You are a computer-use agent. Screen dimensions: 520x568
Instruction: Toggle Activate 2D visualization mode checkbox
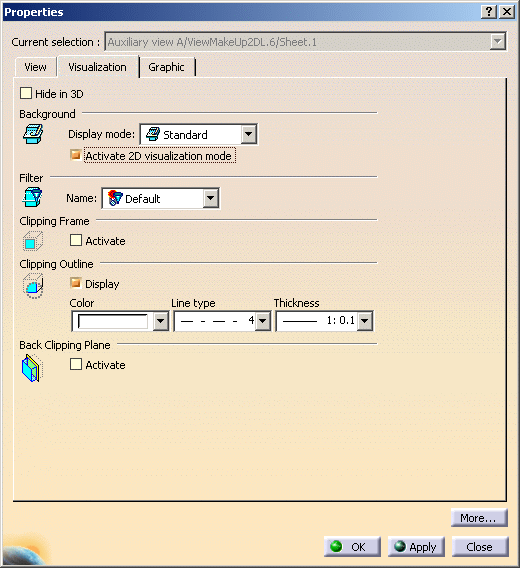point(75,155)
